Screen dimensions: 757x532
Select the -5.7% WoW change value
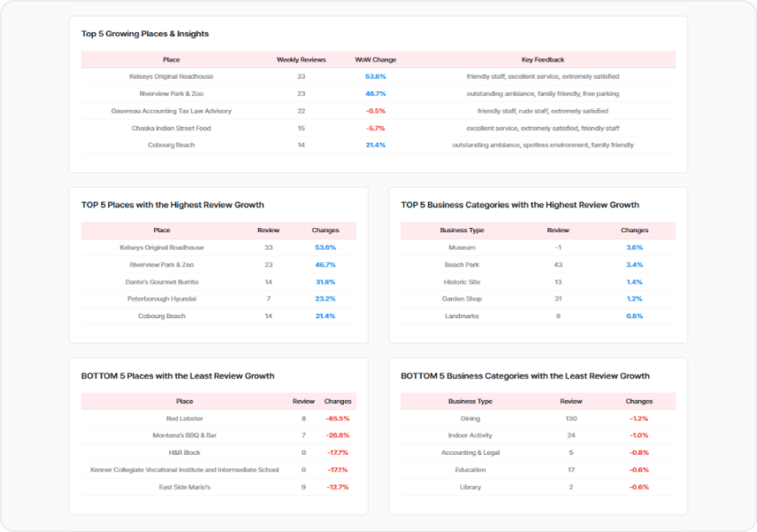point(376,129)
